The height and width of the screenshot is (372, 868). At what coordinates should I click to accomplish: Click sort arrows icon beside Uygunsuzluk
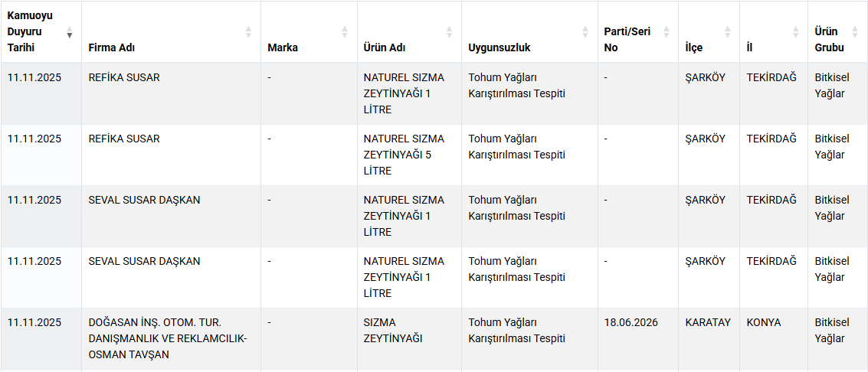585,32
